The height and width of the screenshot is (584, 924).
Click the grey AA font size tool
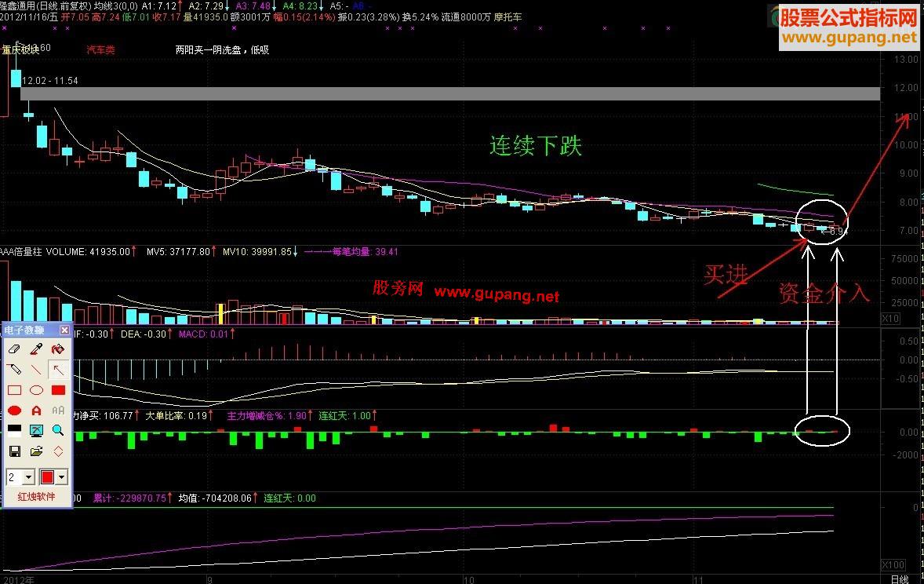tap(58, 411)
